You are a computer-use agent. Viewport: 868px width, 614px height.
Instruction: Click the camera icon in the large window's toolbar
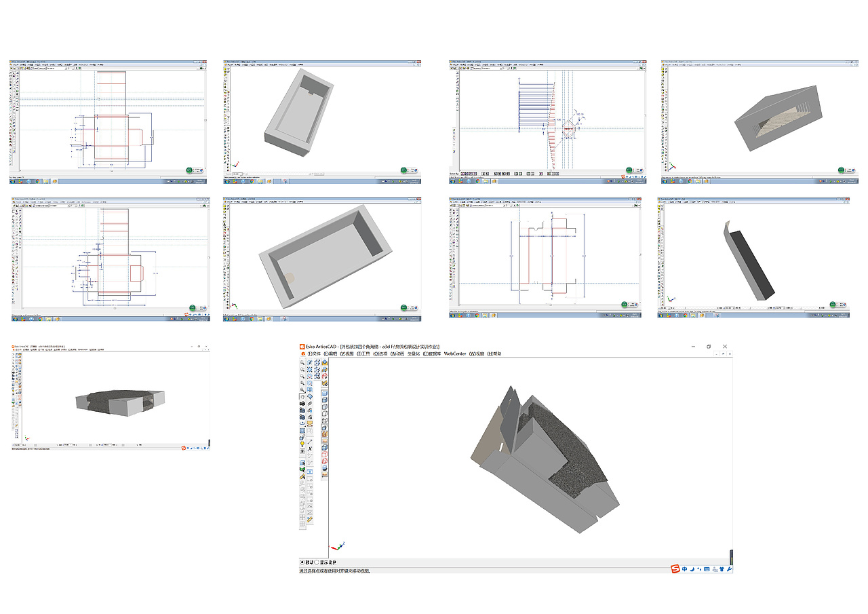pos(302,404)
